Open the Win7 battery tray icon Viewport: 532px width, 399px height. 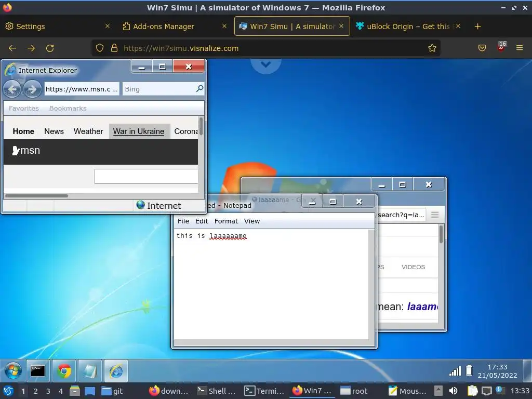point(469,370)
